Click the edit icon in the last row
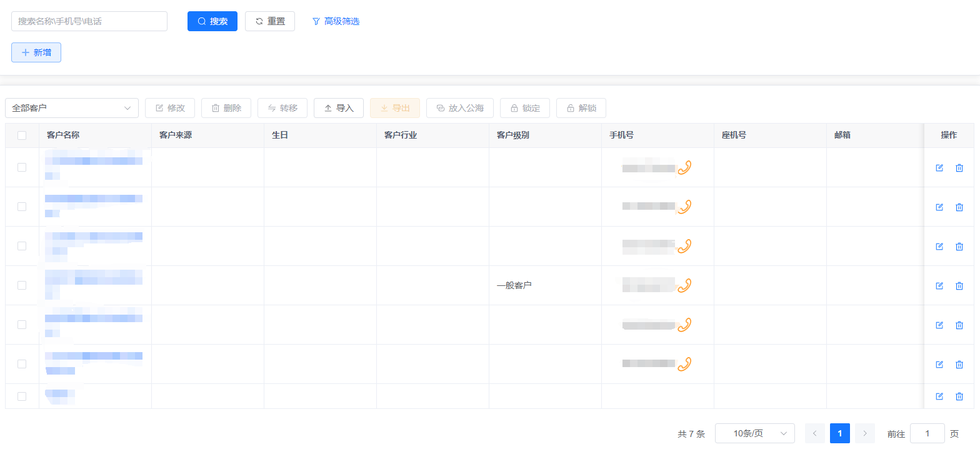 pos(939,396)
